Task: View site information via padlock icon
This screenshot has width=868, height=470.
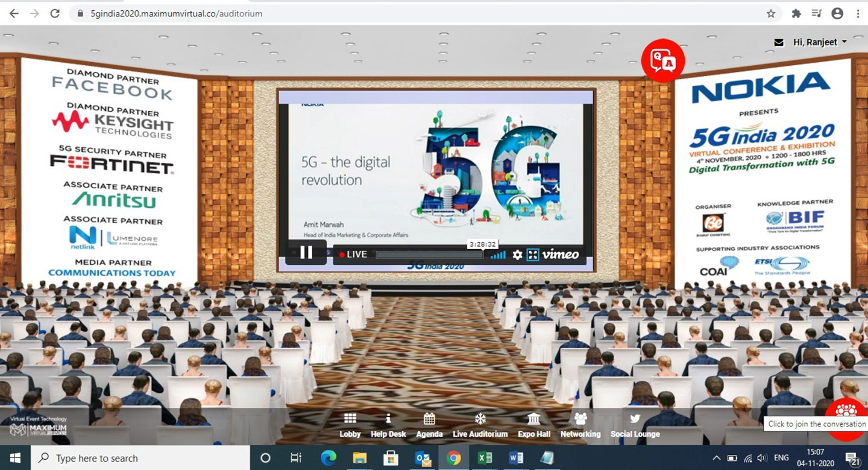Action: (x=80, y=13)
